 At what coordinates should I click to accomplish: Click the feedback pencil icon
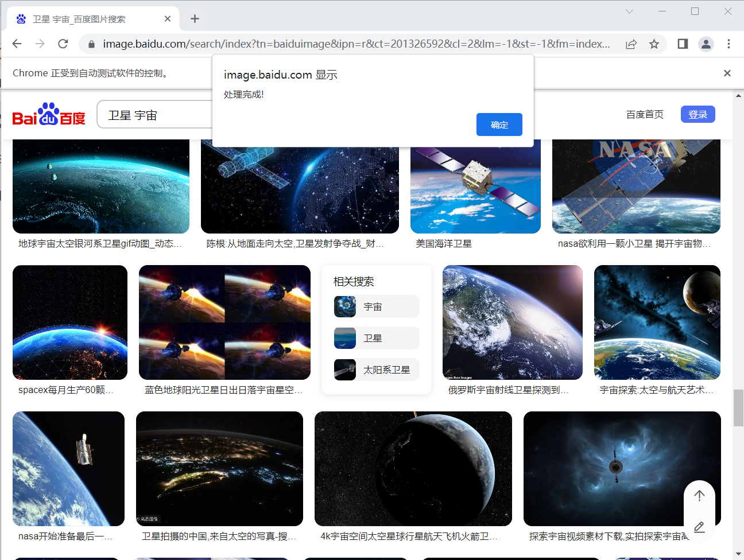(x=699, y=527)
